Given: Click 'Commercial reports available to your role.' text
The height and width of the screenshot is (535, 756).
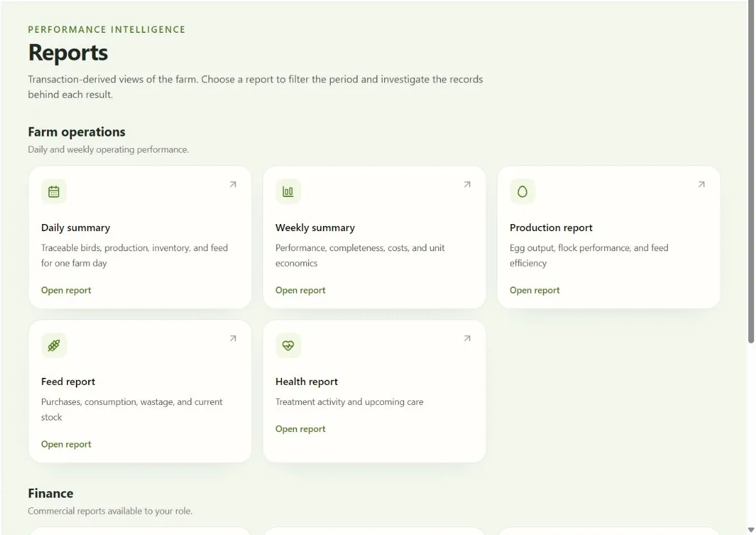Looking at the screenshot, I should (x=110, y=511).
